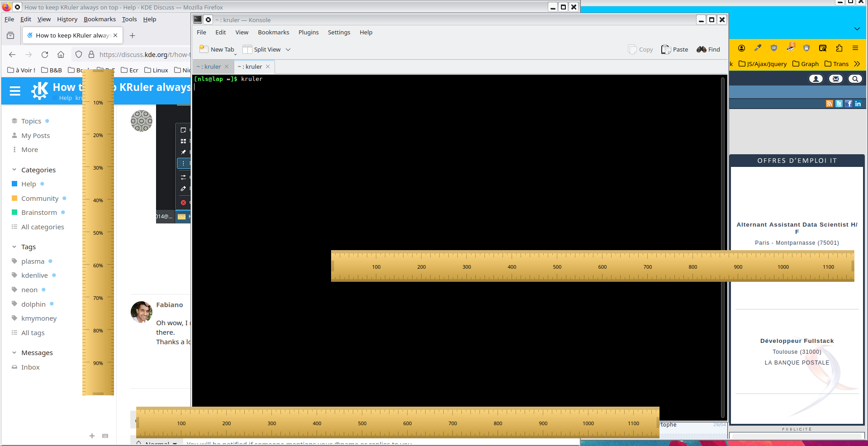The width and height of the screenshot is (868, 446).
Task: Click the envelope mail icon on website header
Action: click(836, 79)
